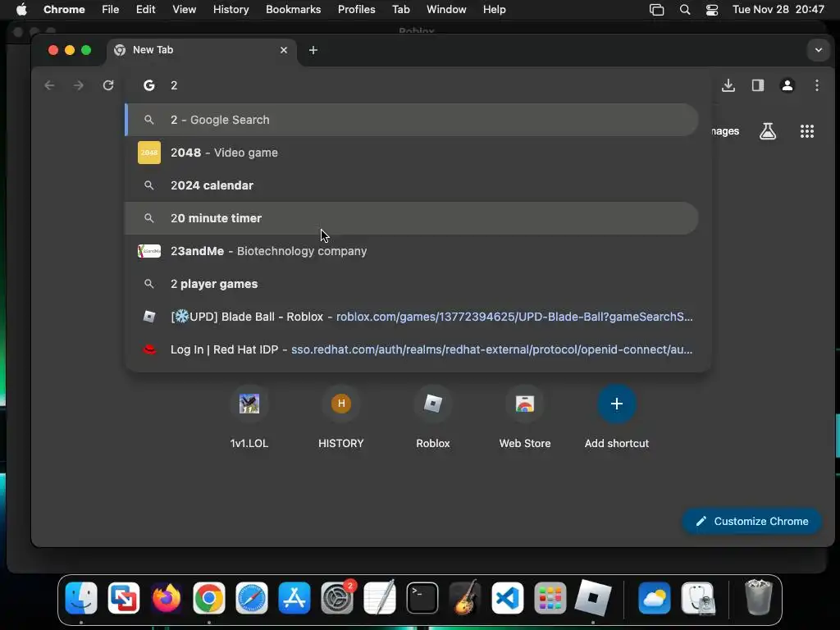This screenshot has height=630, width=840.
Task: Open Disk Utility from the Dock
Action: [697, 598]
